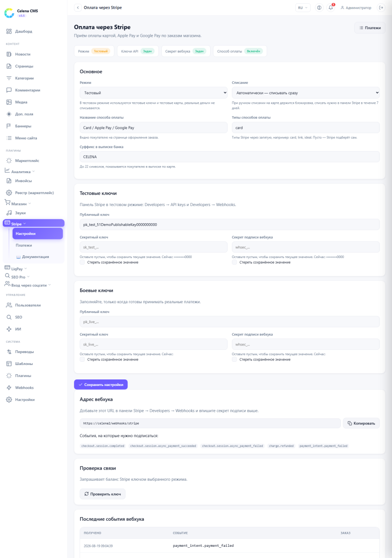This screenshot has height=558, width=392.
Task: Click Сохранить настройки button
Action: tap(101, 385)
